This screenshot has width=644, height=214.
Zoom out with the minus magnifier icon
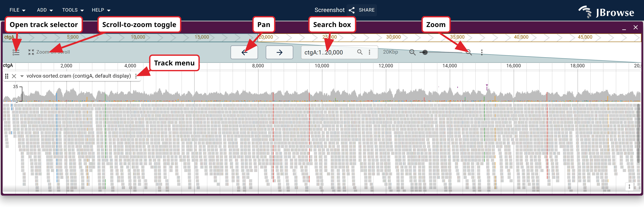412,52
